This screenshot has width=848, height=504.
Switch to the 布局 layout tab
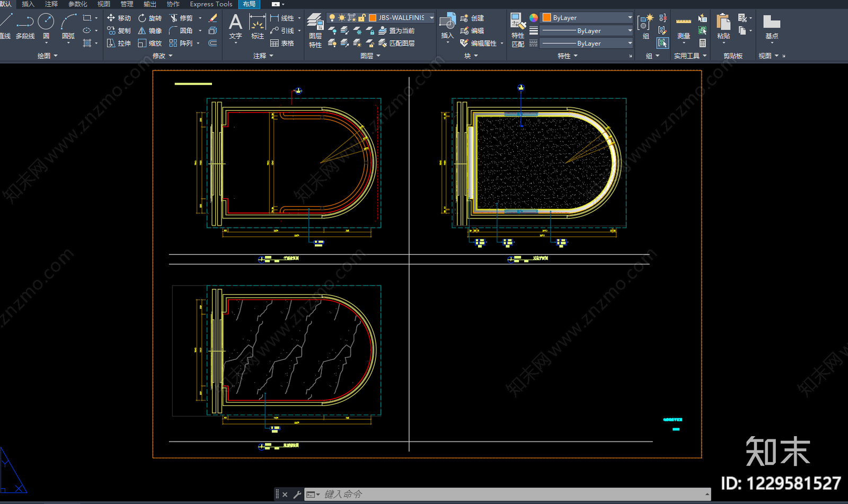click(249, 4)
